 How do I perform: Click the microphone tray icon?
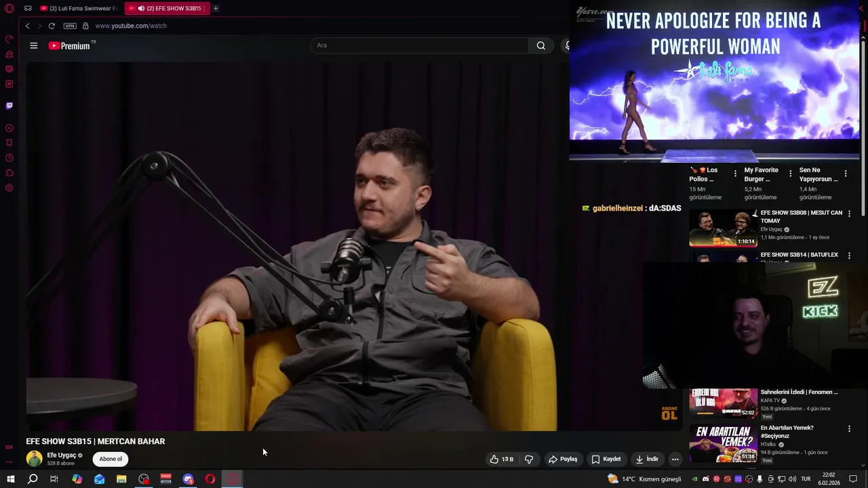tap(759, 479)
